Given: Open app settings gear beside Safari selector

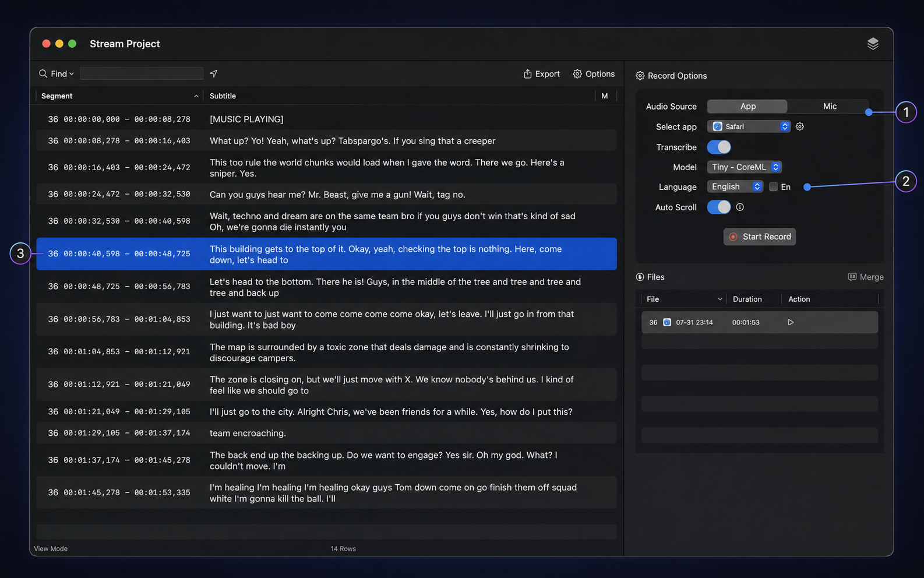Looking at the screenshot, I should click(x=800, y=126).
